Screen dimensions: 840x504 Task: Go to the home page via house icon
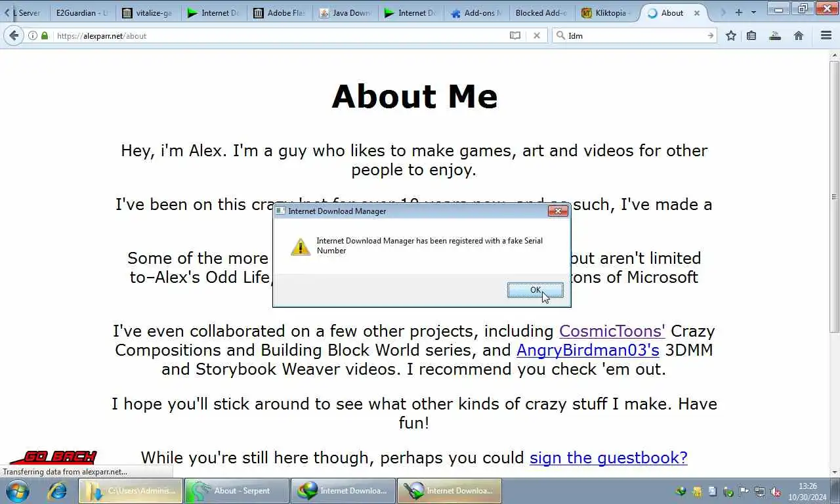(799, 36)
